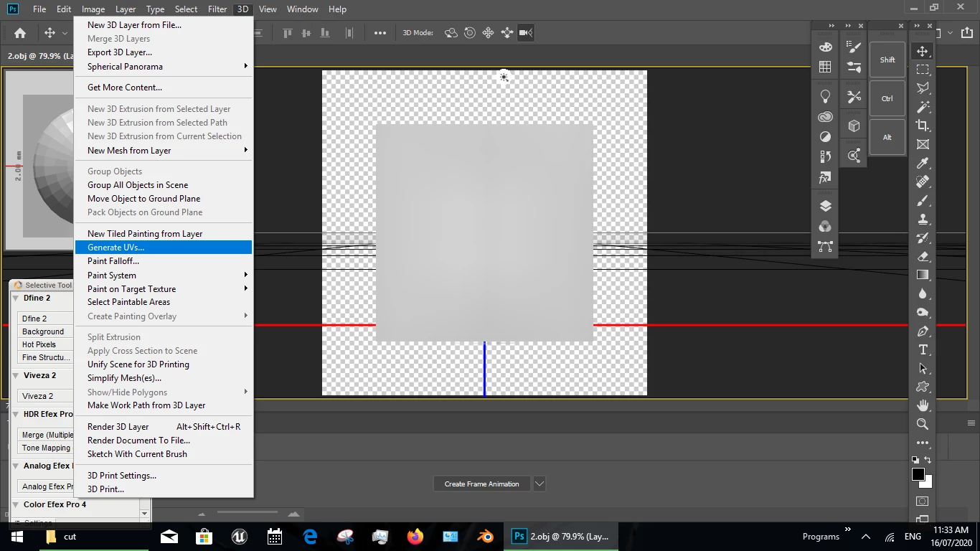
Task: Open the Filter menu
Action: (217, 9)
